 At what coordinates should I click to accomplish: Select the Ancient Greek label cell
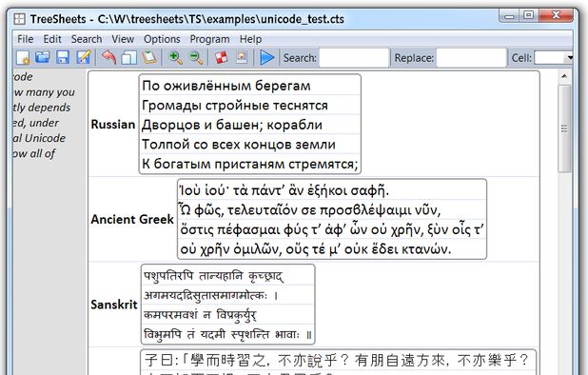(132, 219)
